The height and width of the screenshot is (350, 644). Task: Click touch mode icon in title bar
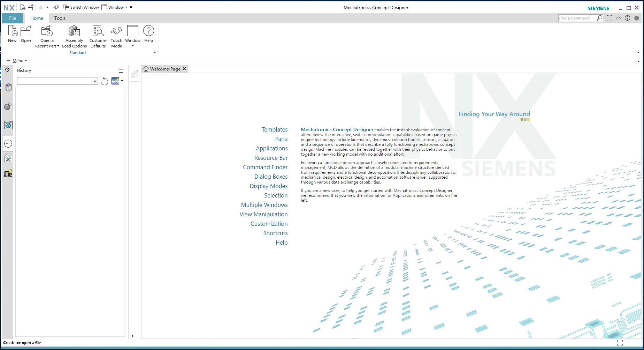pos(56,7)
